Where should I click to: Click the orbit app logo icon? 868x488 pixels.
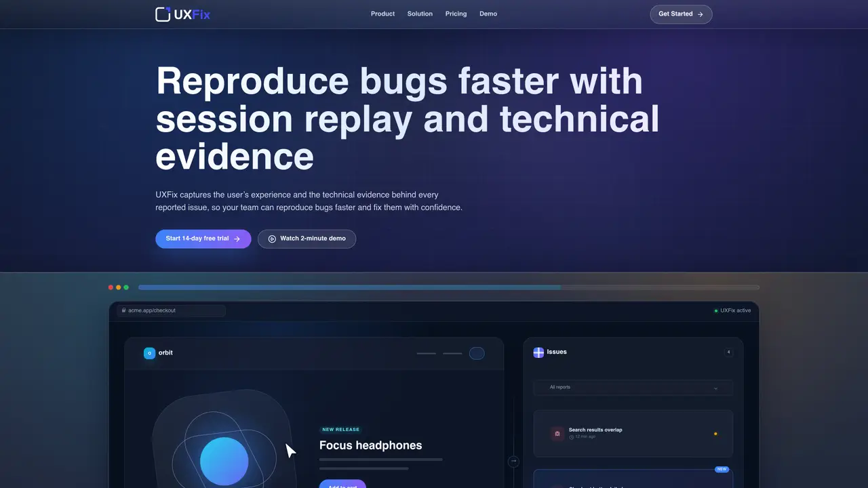tap(149, 353)
